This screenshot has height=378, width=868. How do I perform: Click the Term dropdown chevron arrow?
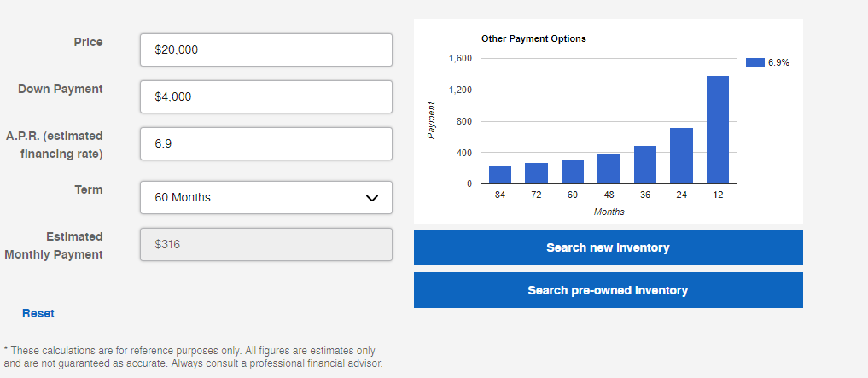371,198
